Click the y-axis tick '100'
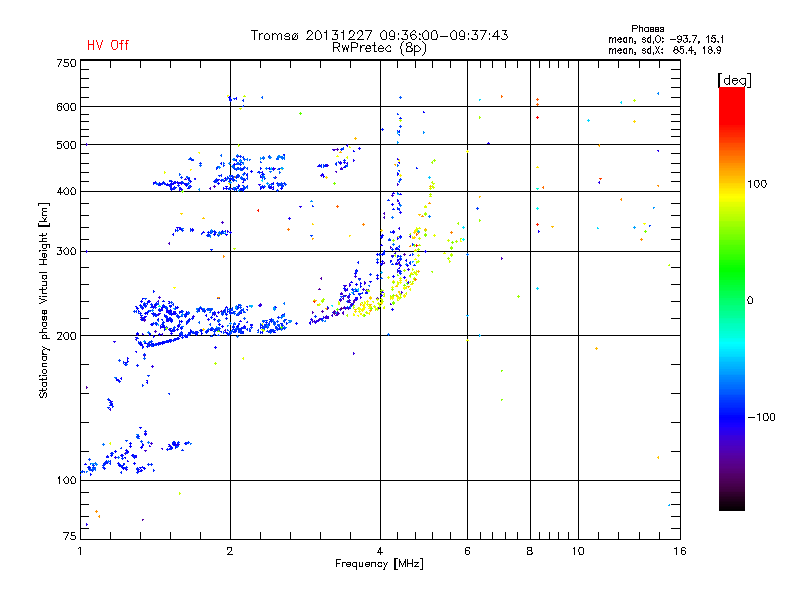 tap(66, 480)
